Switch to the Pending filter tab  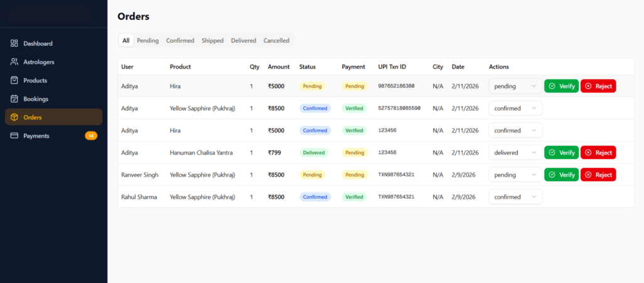[x=148, y=40]
